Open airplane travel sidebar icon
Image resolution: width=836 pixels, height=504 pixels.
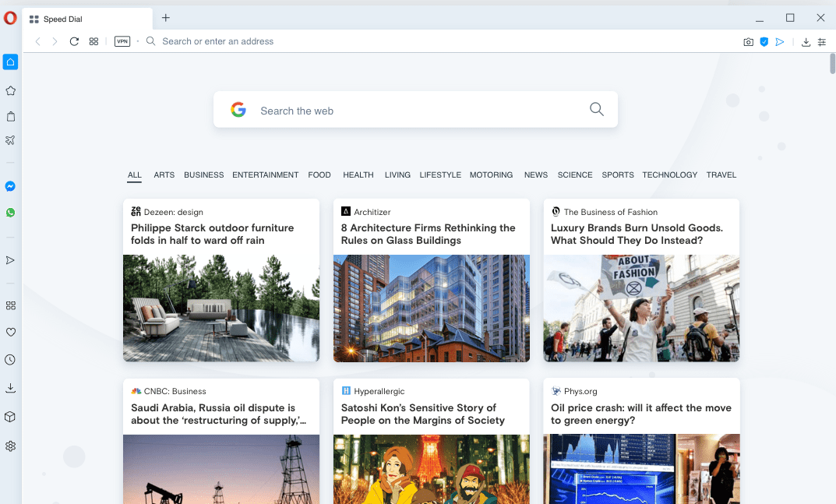point(10,140)
